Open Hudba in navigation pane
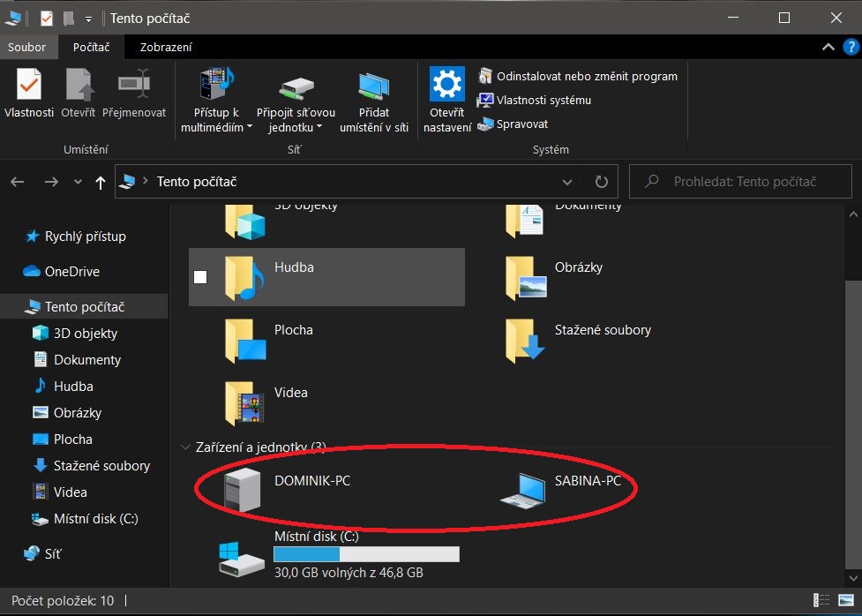This screenshot has width=862, height=616. coord(64,386)
